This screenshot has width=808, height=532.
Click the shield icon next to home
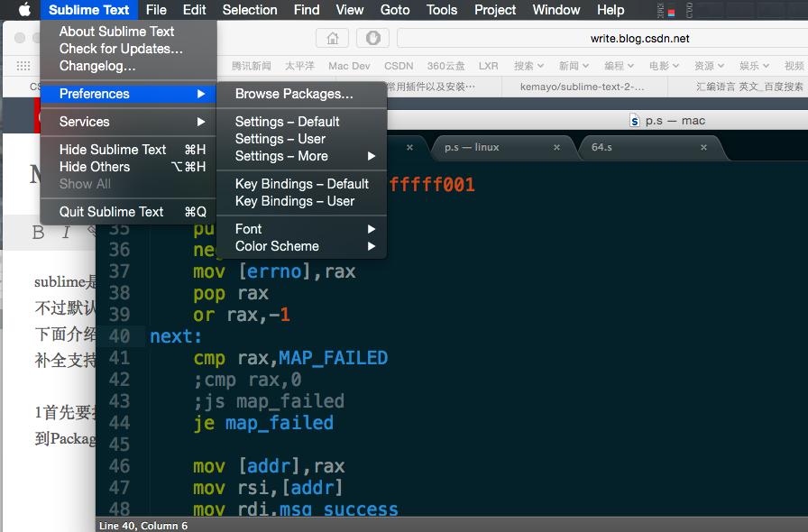coord(373,38)
